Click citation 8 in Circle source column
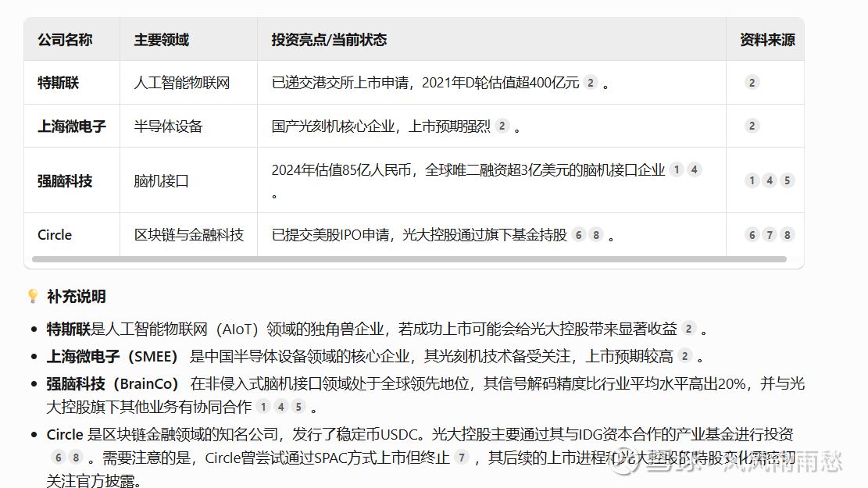This screenshot has height=488, width=868. tap(788, 234)
